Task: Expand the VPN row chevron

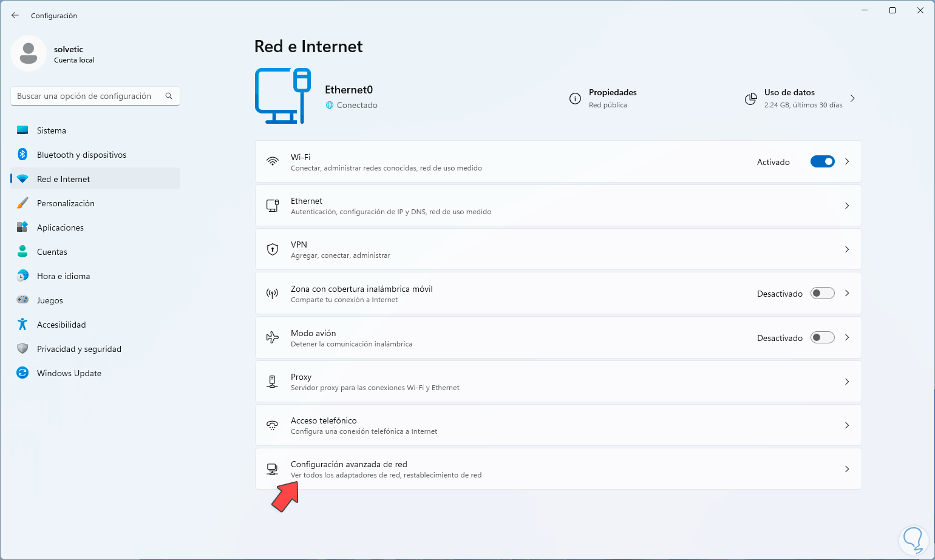Action: tap(847, 249)
